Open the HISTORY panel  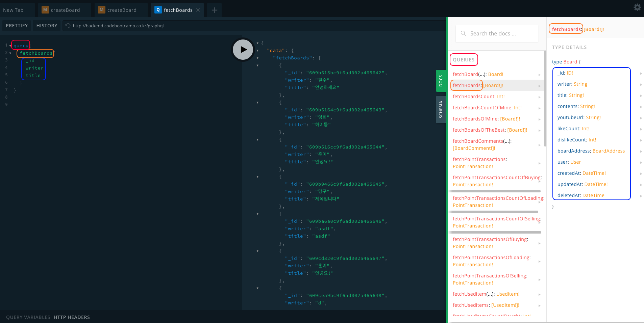(x=47, y=26)
